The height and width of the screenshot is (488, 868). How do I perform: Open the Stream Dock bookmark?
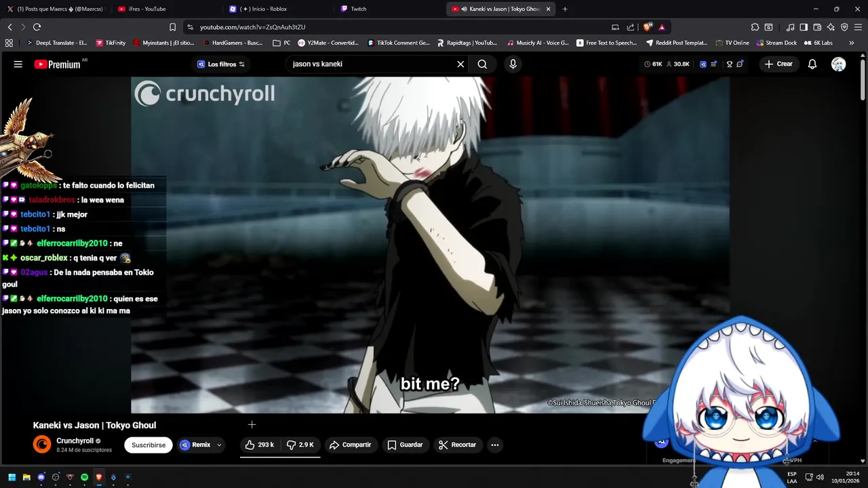click(776, 43)
